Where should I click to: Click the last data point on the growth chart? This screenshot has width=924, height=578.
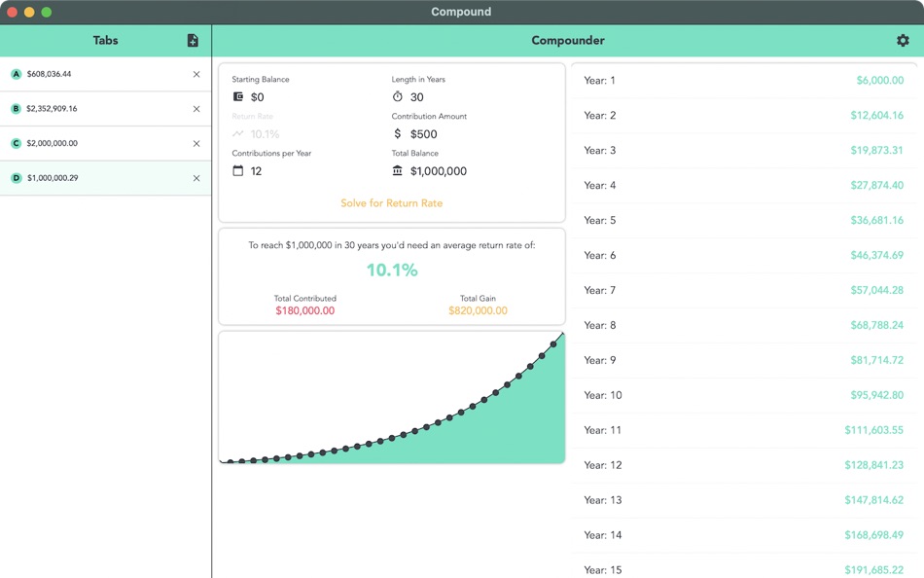coord(554,343)
